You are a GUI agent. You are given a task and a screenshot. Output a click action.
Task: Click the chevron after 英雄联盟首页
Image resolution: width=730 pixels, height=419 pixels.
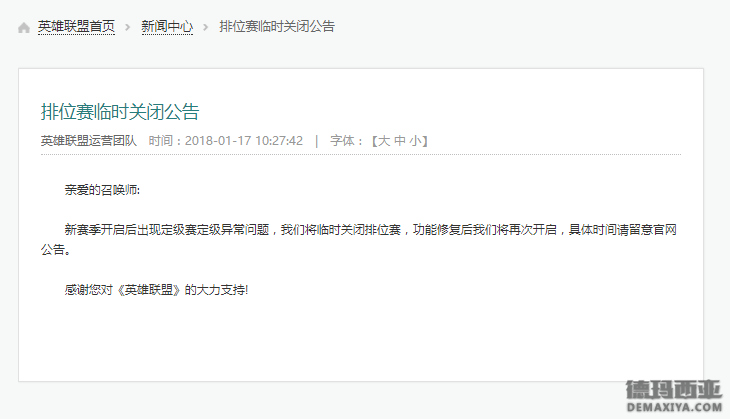point(128,27)
